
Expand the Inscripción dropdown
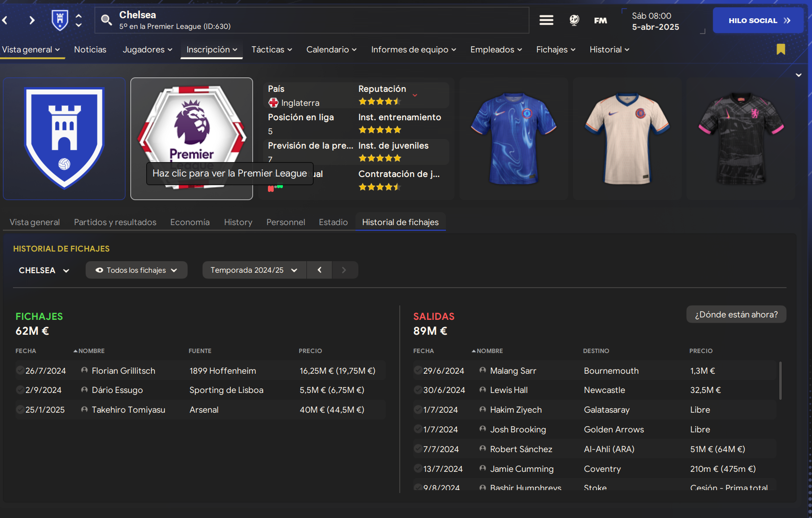point(212,50)
